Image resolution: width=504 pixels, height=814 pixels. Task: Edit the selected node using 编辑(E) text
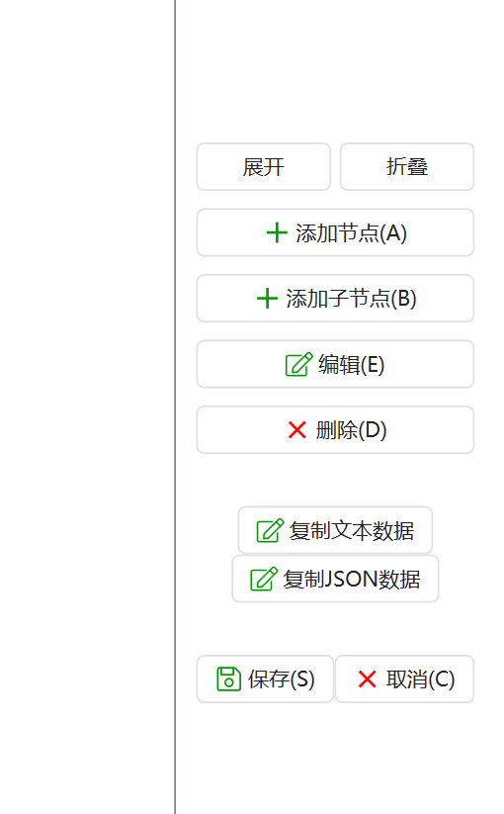coord(352,364)
